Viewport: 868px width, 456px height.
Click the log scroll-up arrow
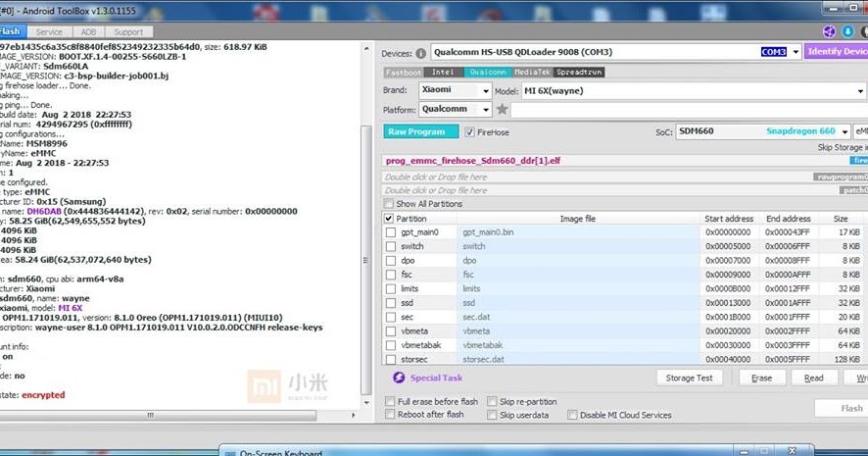(366, 49)
